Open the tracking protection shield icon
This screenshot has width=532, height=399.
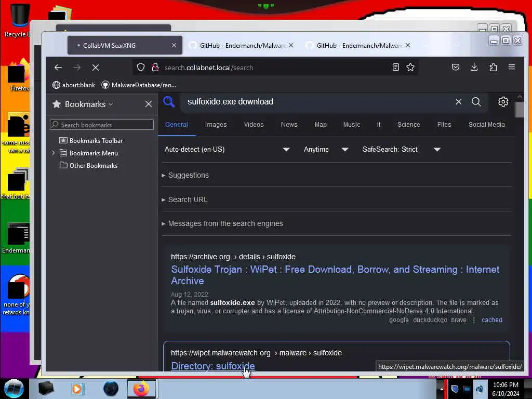[x=141, y=67]
